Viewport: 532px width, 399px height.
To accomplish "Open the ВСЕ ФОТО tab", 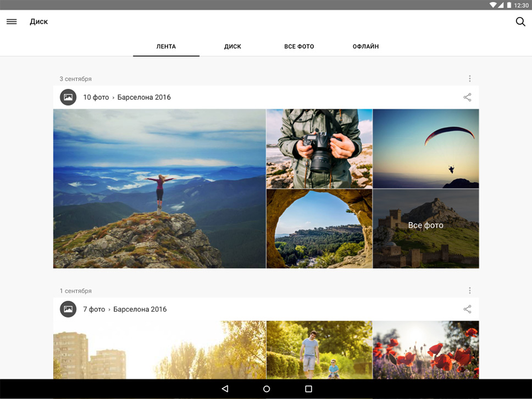I will point(299,47).
